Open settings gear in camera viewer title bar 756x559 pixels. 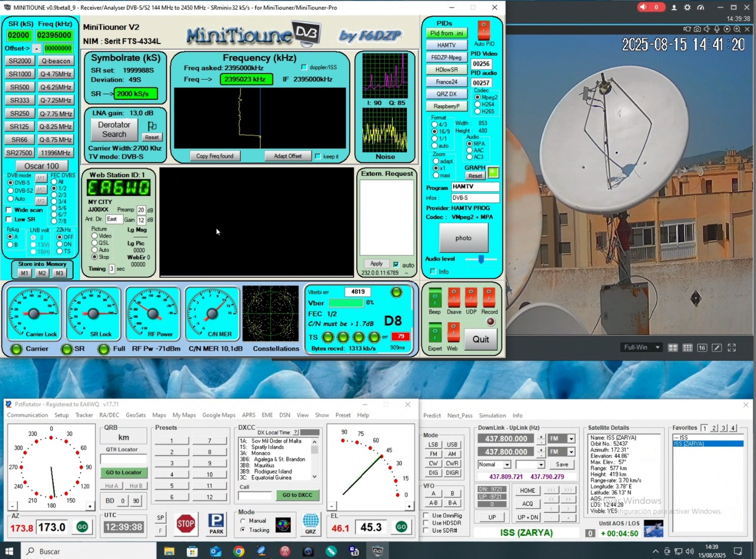(x=687, y=8)
